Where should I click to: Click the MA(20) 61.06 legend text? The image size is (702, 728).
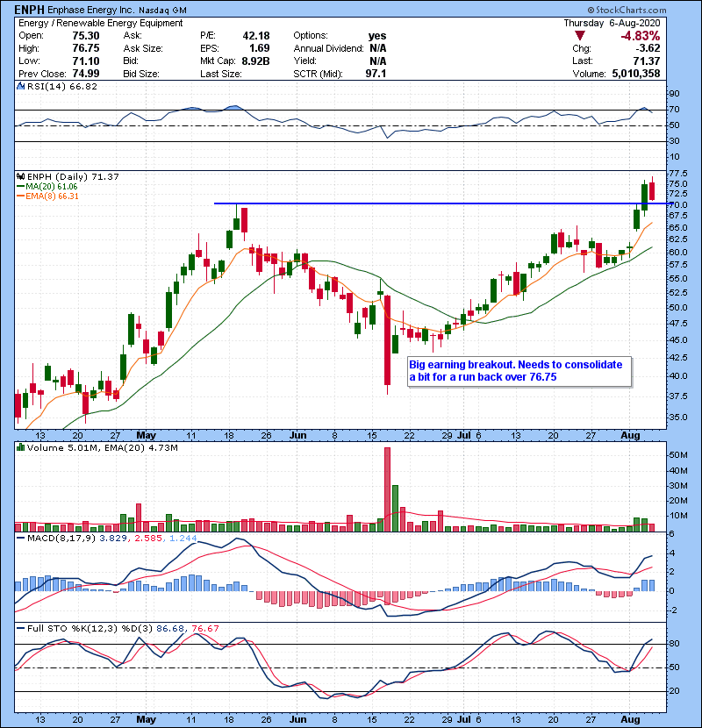[x=52, y=187]
